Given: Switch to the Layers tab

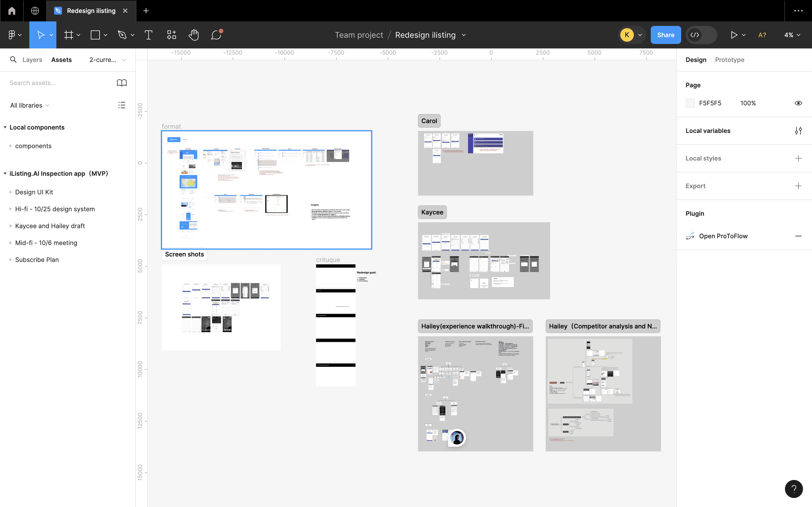Looking at the screenshot, I should pos(32,60).
